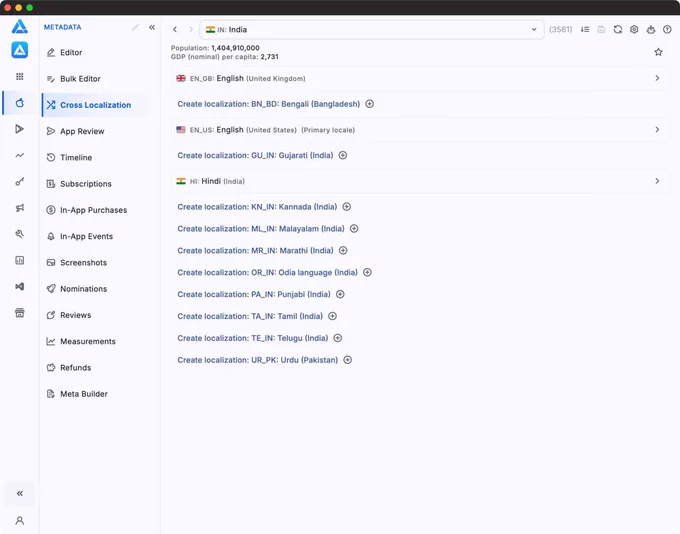The height and width of the screenshot is (534, 680).
Task: Refresh data with the reload icon
Action: [618, 29]
